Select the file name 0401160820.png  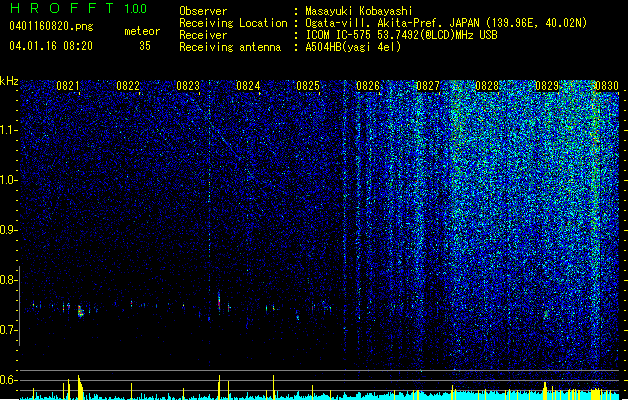click(x=51, y=26)
